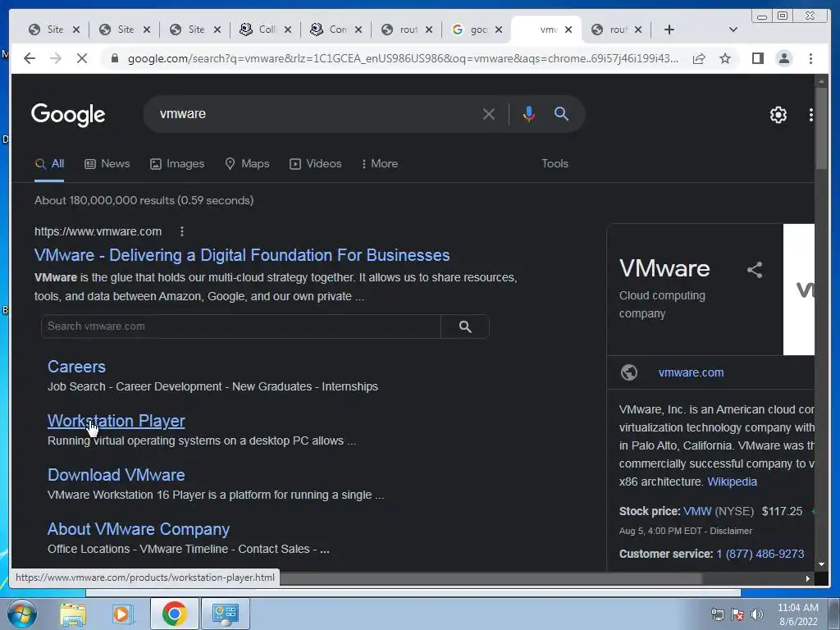Click the scrollbar down arrow

coord(821,564)
